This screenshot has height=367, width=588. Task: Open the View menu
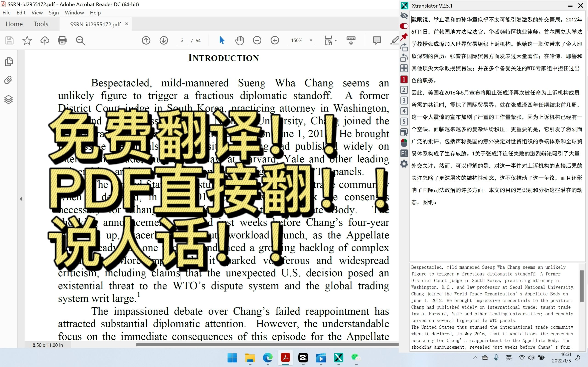coord(37,13)
